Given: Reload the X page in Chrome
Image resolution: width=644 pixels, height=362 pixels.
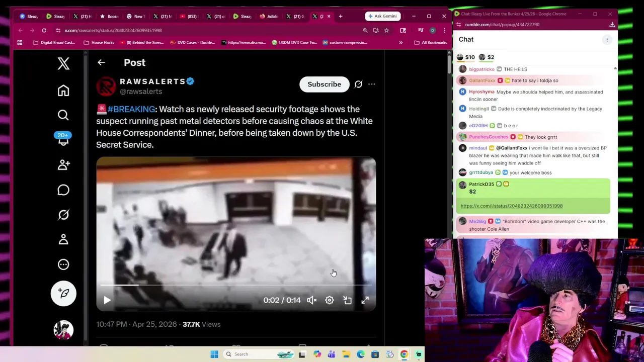Looking at the screenshot, I should click(44, 30).
